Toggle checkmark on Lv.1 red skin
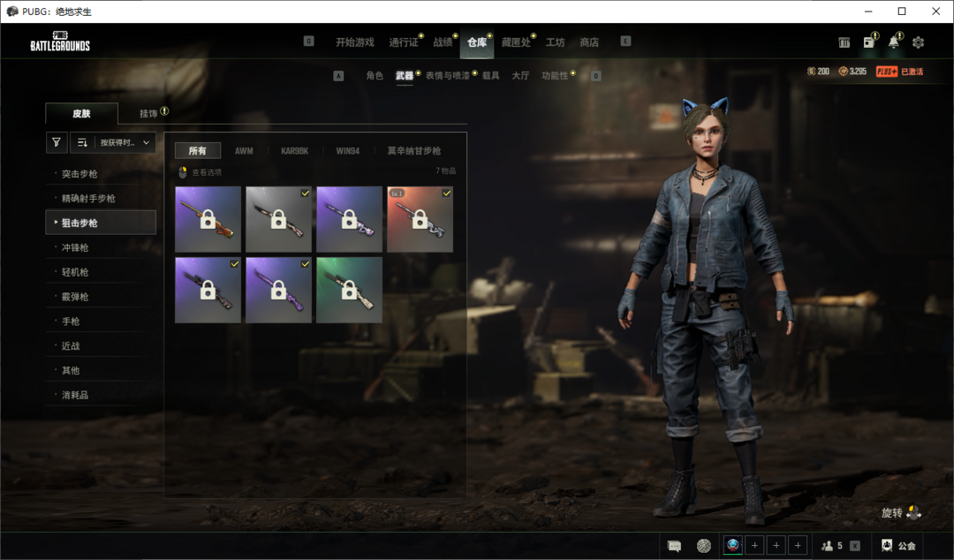 tap(447, 193)
